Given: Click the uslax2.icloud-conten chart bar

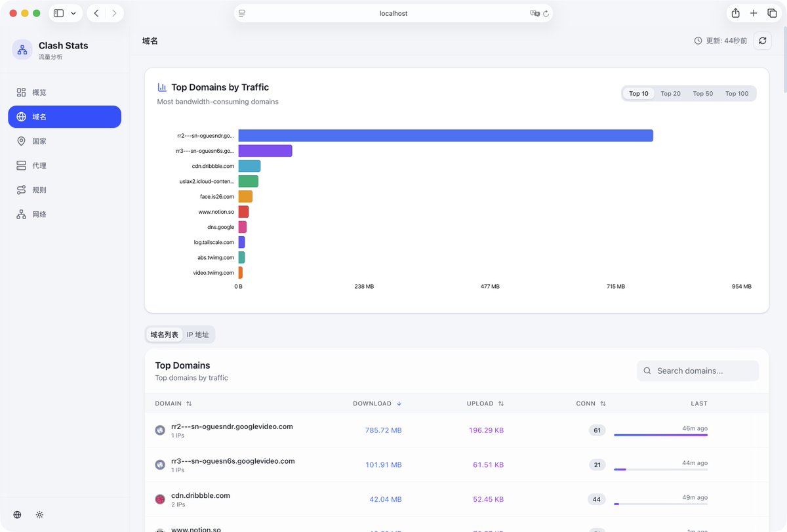Looking at the screenshot, I should 249,181.
